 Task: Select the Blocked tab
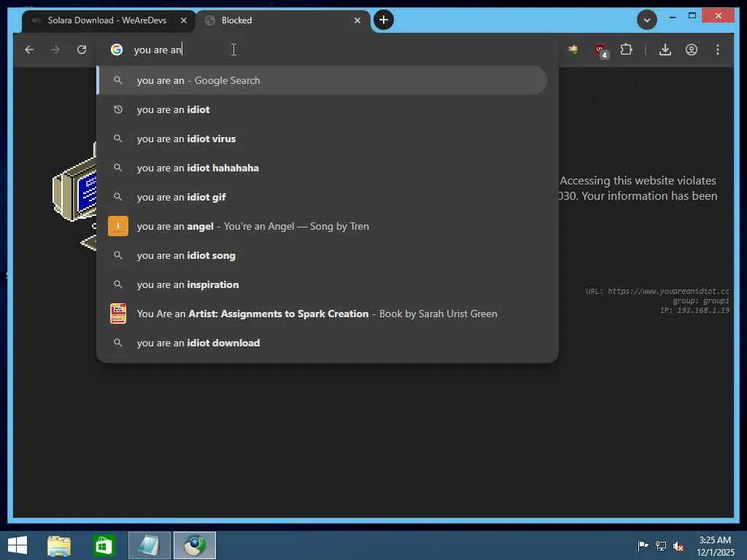tap(284, 21)
